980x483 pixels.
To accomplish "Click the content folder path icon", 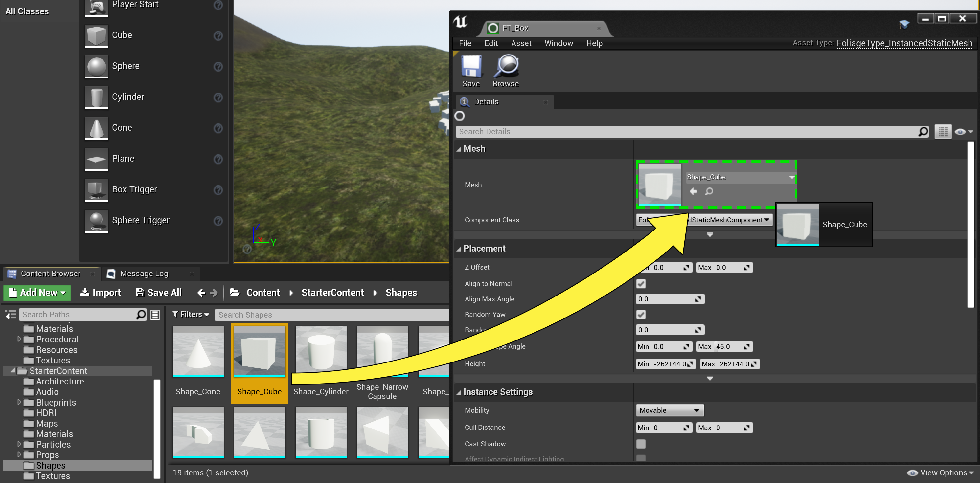I will point(235,292).
